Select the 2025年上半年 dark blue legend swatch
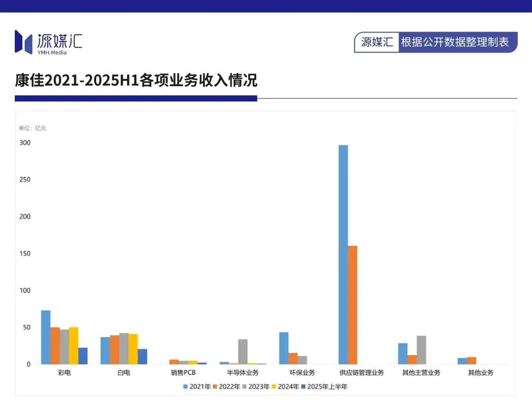This screenshot has height=409, width=532. coord(304,387)
